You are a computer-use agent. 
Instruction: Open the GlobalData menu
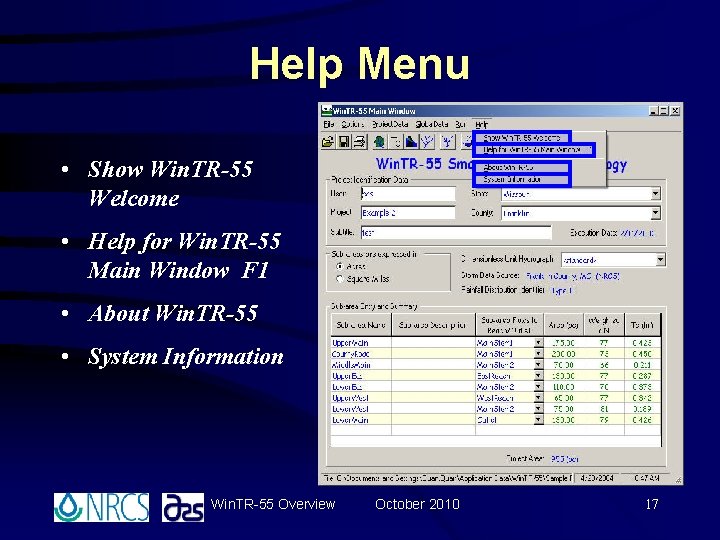[x=432, y=124]
